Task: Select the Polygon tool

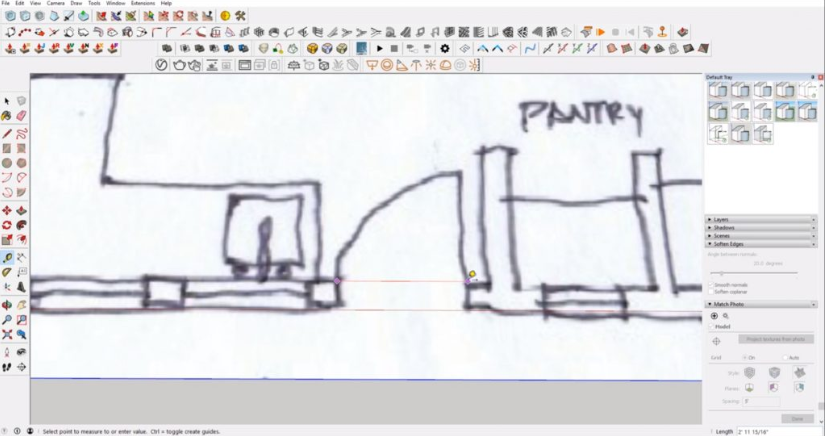Action: tap(22, 163)
